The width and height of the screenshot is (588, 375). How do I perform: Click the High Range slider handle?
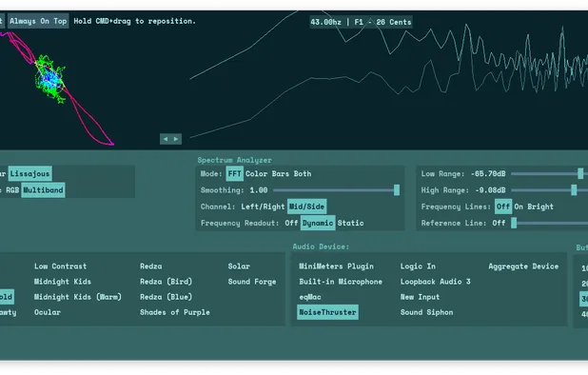[574, 190]
